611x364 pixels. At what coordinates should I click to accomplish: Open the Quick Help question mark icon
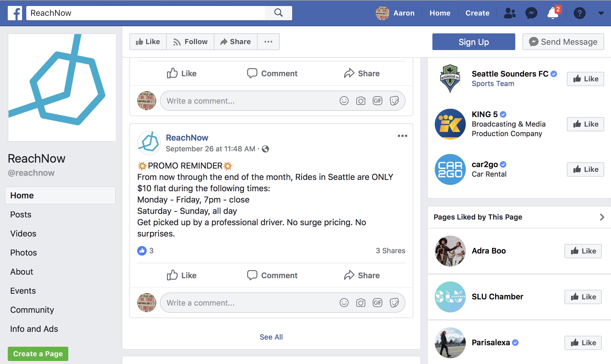pyautogui.click(x=579, y=13)
